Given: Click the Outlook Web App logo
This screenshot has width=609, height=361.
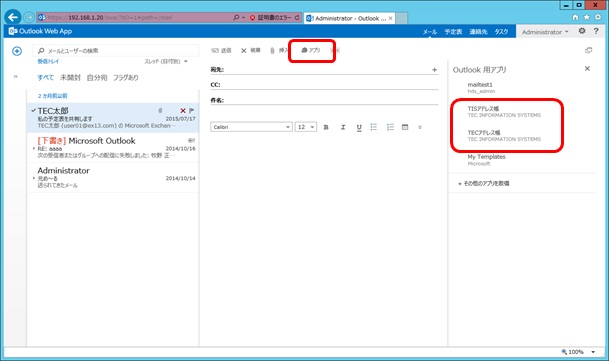Looking at the screenshot, I should (x=40, y=31).
